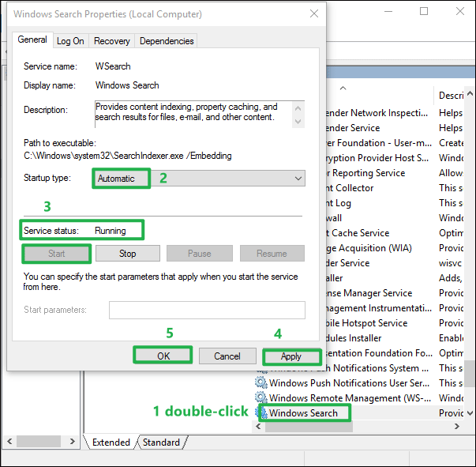476x467 pixels.
Task: Click services vertical scrollbar thumb
Action: [x=470, y=373]
